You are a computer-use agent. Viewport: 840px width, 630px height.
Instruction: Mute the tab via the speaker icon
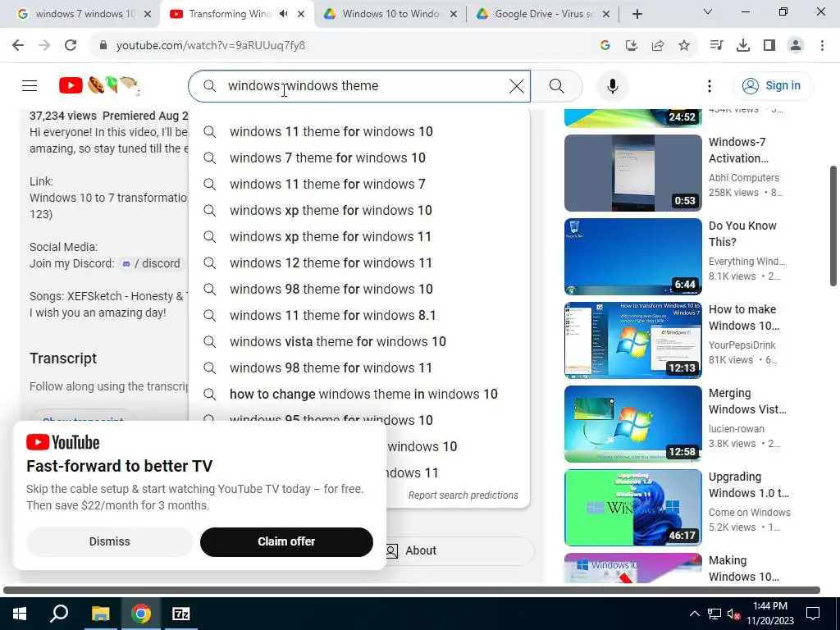click(283, 14)
